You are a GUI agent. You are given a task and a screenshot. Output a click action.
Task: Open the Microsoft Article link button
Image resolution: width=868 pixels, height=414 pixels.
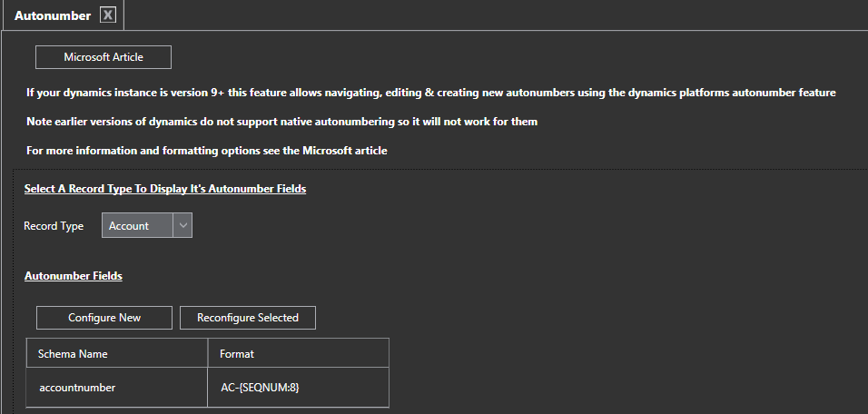click(104, 57)
